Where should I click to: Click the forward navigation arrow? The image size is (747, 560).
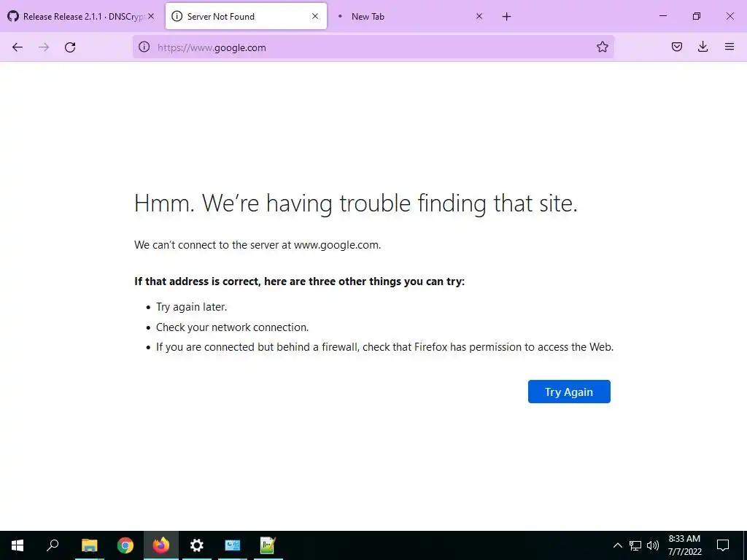[44, 47]
